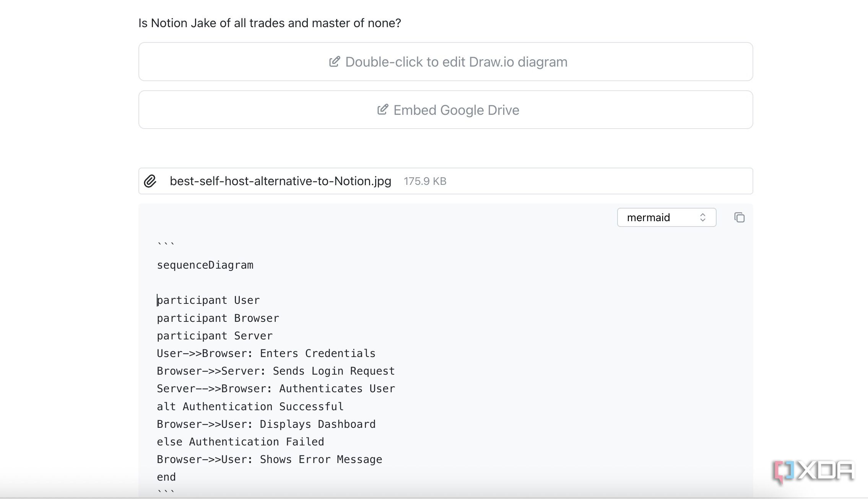The image size is (868, 499).
Task: Click 'Browser->>User: Displays Dashboard' line
Action: [266, 424]
